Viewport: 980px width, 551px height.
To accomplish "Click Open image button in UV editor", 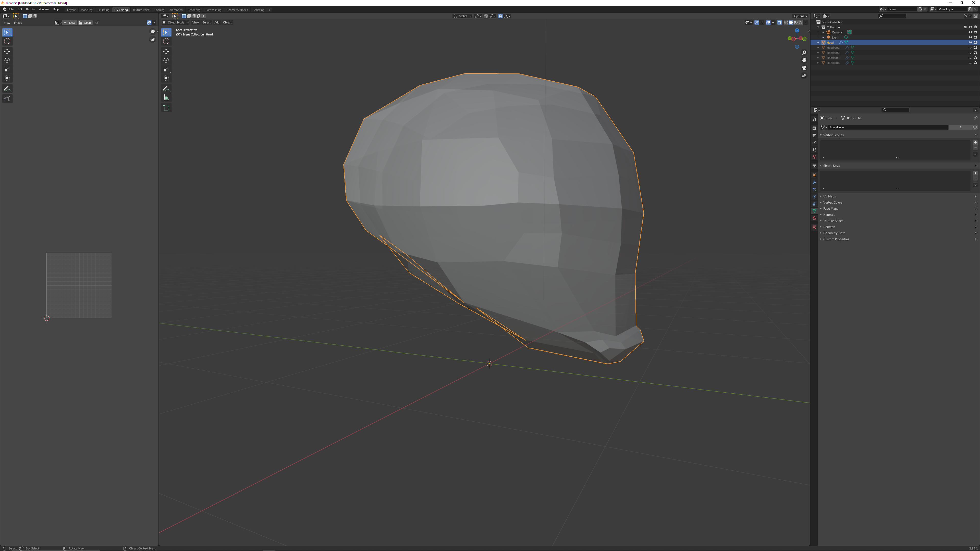I will pos(85,23).
